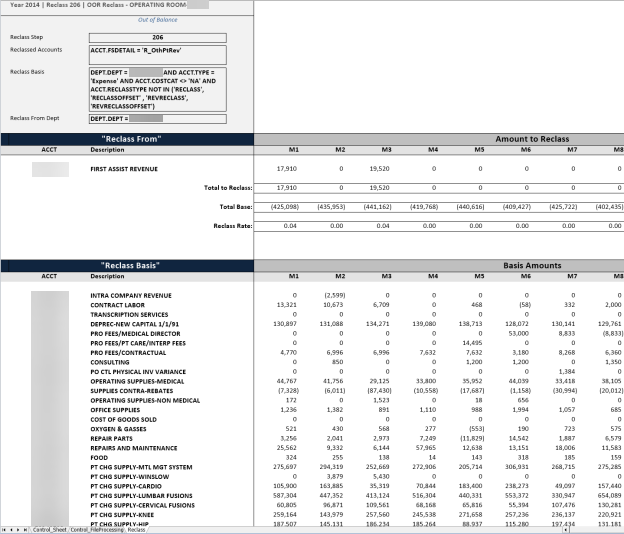Click FOOD description cell
Screen dimensions: 624x534
tap(99, 458)
